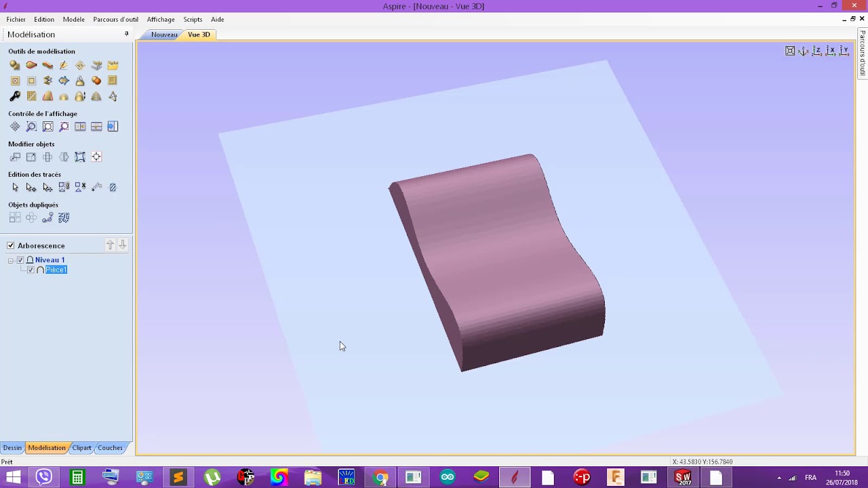The height and width of the screenshot is (488, 868).
Task: Select the distort object tool icon
Action: (x=80, y=157)
